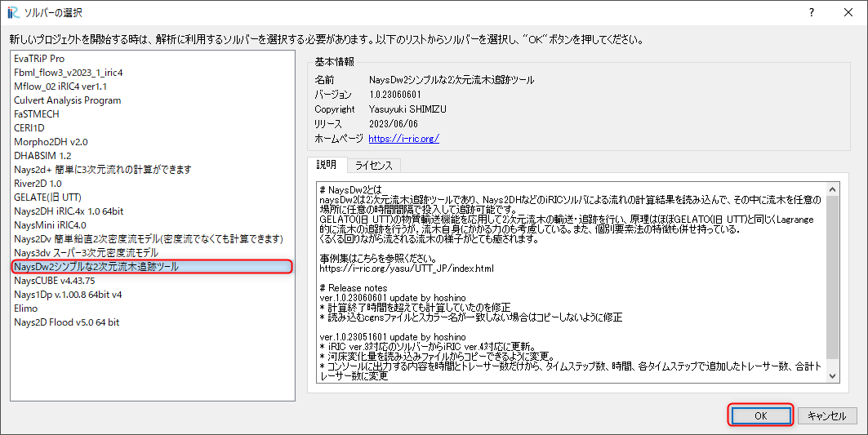Click the description vertical scrollbar thumb
This screenshot has width=868, height=435.
(x=833, y=277)
